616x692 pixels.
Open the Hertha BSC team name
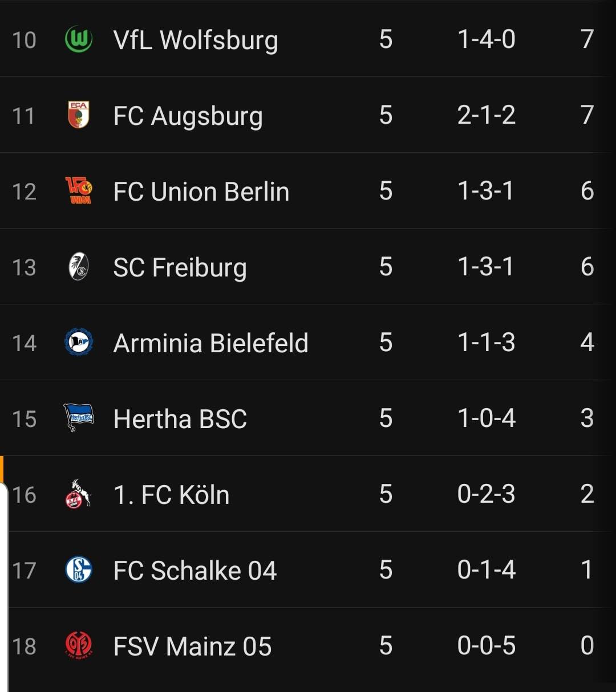(x=180, y=419)
